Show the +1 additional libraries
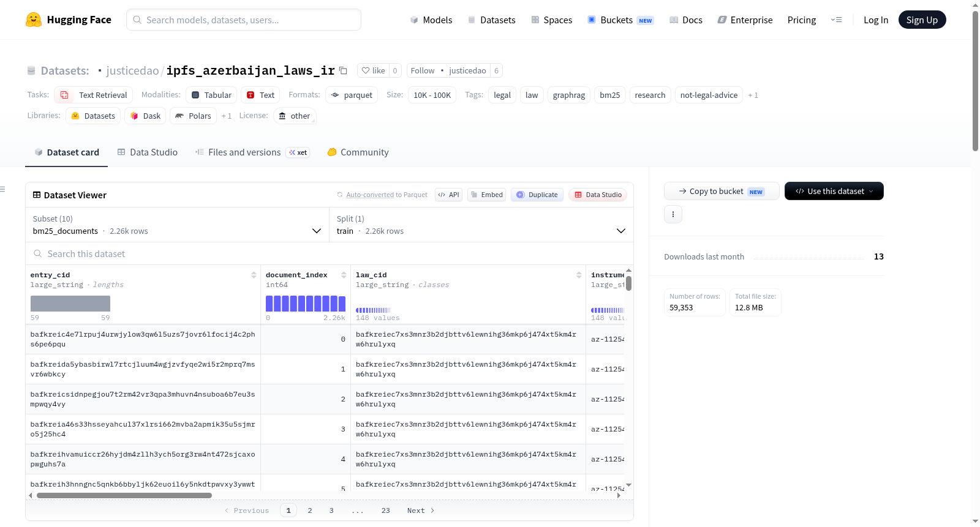Image resolution: width=980 pixels, height=527 pixels. [227, 116]
